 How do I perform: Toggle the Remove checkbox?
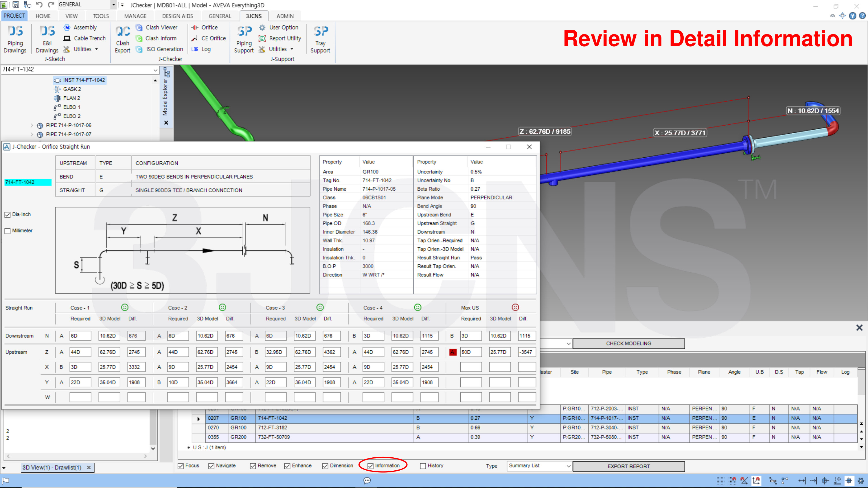coord(253,466)
